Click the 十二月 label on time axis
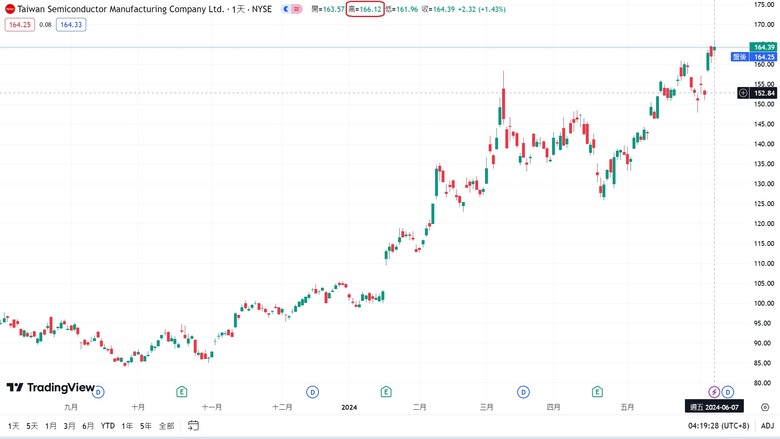This screenshot has width=780, height=439. point(282,407)
